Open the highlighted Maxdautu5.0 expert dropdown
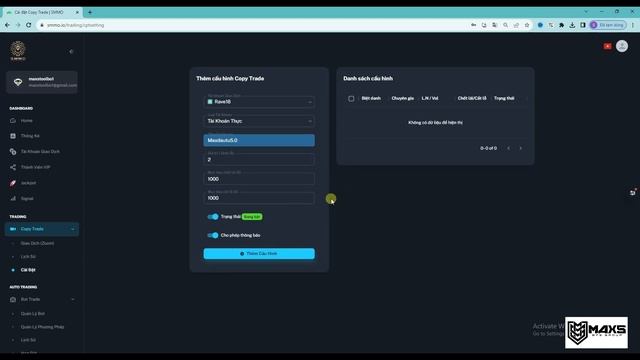640x360 pixels. 259,140
